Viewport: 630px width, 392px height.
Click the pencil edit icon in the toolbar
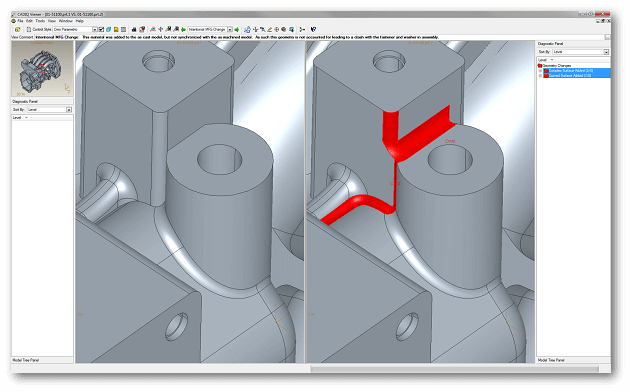pos(270,29)
